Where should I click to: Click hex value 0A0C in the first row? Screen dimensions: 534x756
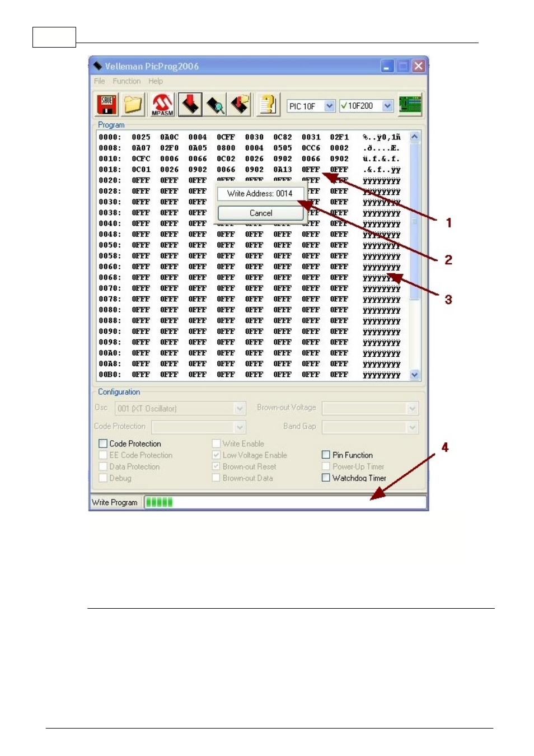[170, 137]
